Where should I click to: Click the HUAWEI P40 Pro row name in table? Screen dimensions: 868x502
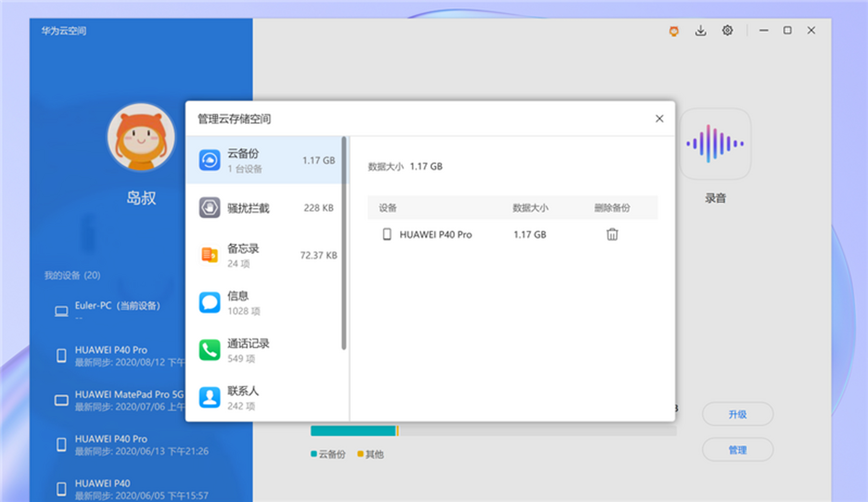pyautogui.click(x=436, y=235)
